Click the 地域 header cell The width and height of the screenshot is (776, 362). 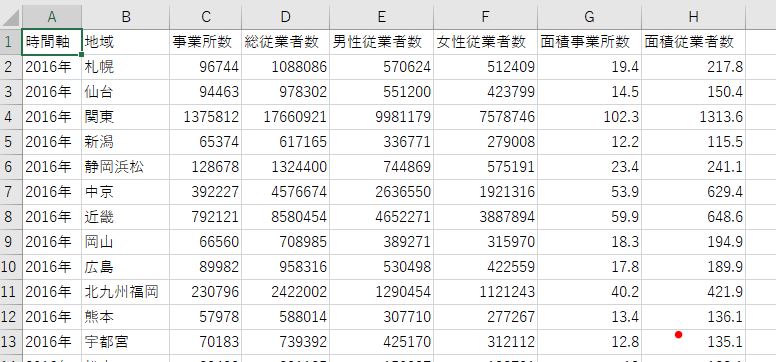click(126, 42)
